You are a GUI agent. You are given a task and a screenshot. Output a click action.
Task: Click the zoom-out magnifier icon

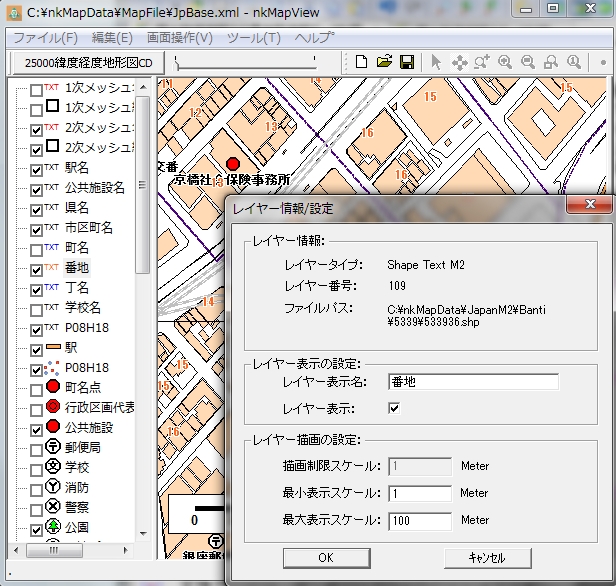pyautogui.click(x=527, y=62)
